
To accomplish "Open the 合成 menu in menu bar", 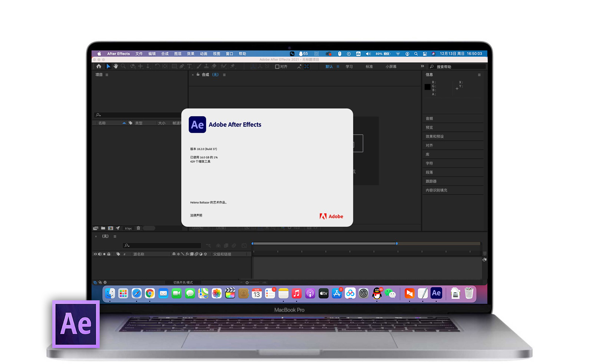I will [x=165, y=54].
